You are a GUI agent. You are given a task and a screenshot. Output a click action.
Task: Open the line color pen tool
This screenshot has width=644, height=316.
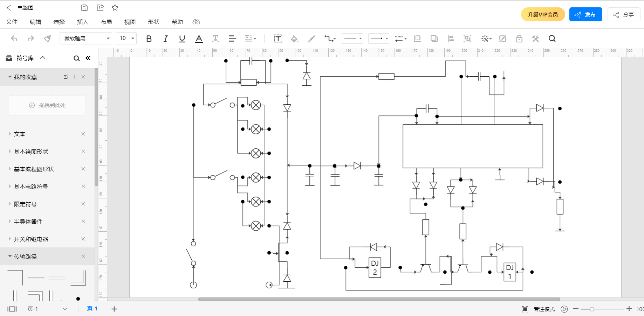coord(311,38)
